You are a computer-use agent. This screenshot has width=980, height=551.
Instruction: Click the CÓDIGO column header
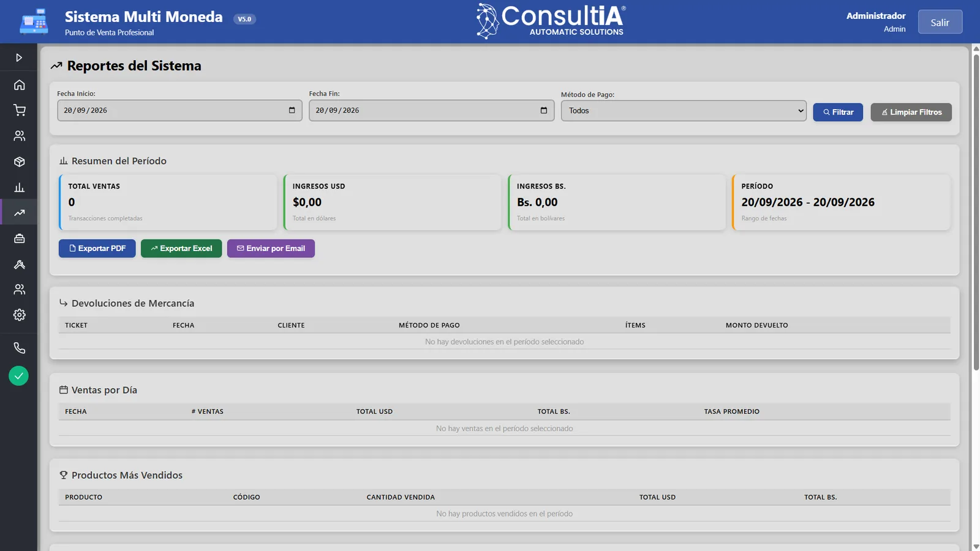tap(246, 497)
